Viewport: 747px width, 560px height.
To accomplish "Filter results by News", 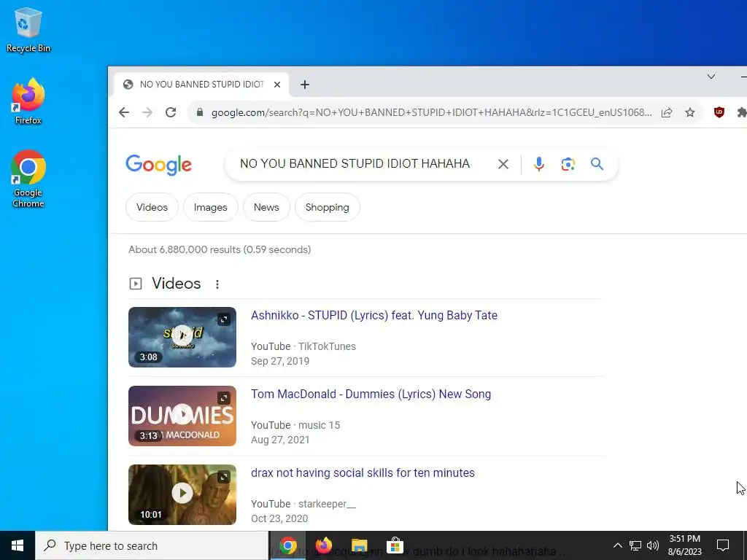I will 266,207.
